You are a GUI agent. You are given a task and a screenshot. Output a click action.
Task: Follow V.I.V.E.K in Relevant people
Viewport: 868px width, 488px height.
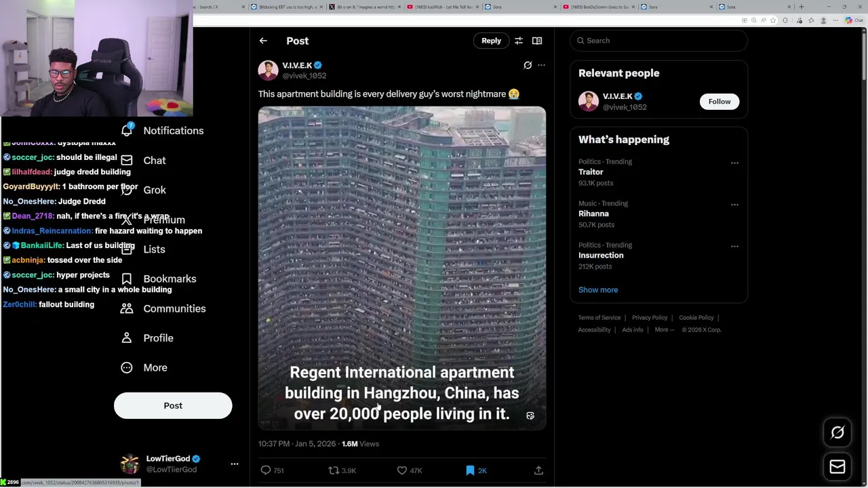click(719, 102)
